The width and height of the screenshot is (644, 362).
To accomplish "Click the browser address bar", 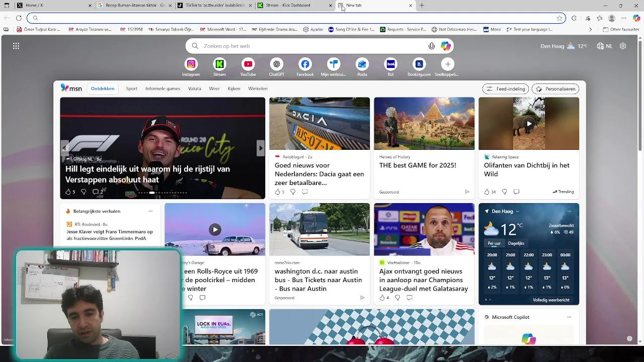I will (297, 18).
